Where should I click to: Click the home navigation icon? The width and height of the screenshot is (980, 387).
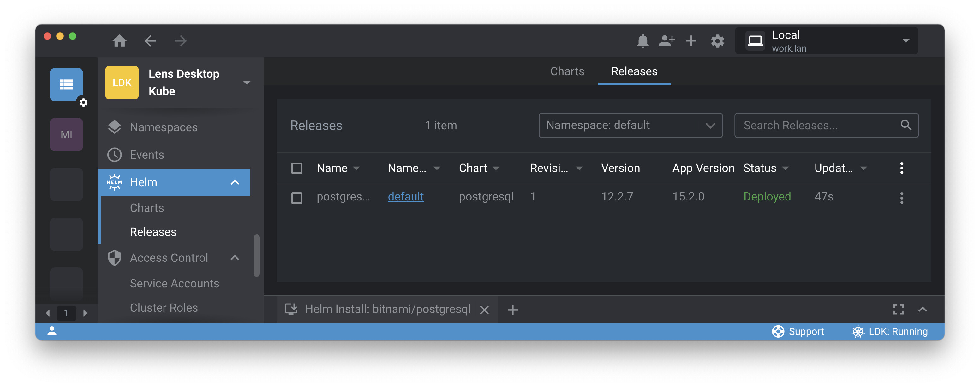point(119,41)
